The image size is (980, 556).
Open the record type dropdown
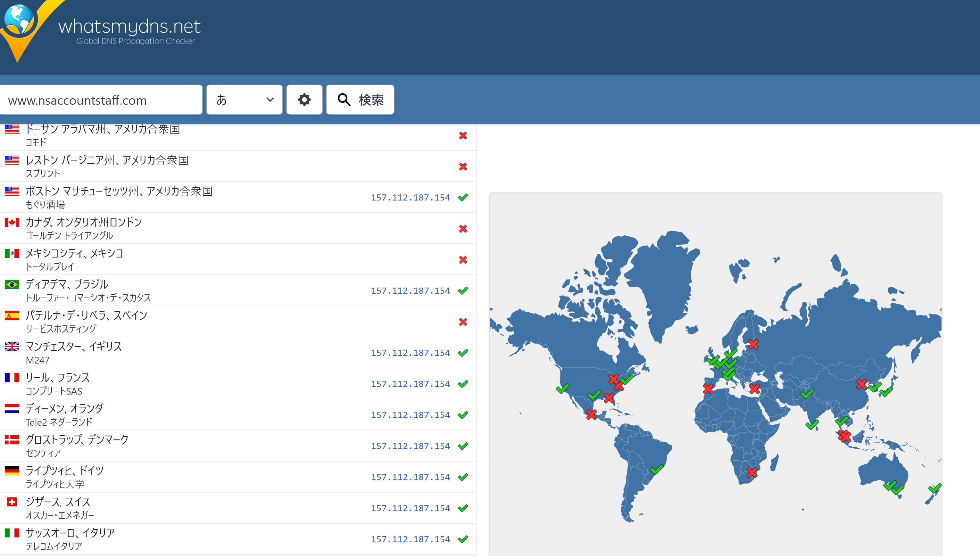244,100
